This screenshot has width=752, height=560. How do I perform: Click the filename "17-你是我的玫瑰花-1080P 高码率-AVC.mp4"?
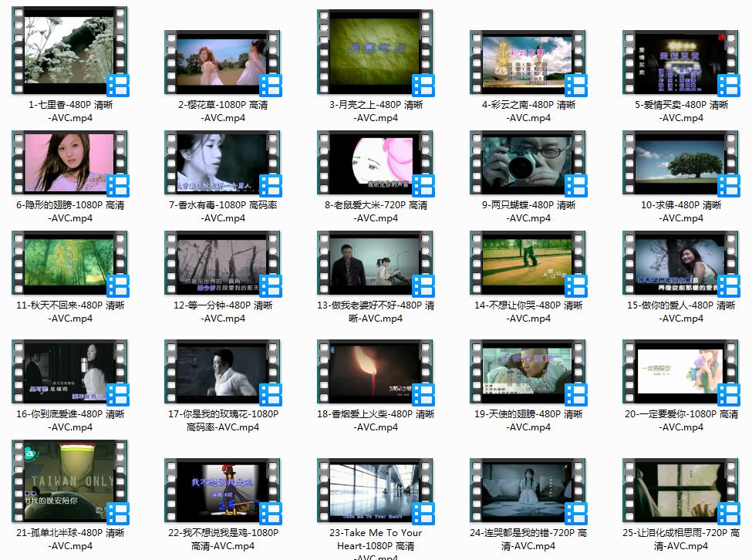pos(223,420)
